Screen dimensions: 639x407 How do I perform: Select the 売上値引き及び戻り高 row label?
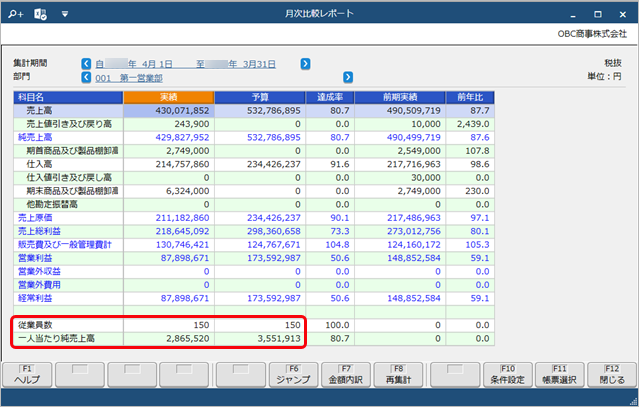pyautogui.click(x=69, y=124)
